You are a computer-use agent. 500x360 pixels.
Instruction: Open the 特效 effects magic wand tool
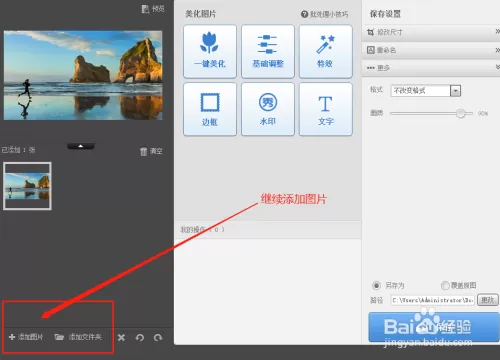pyautogui.click(x=326, y=51)
